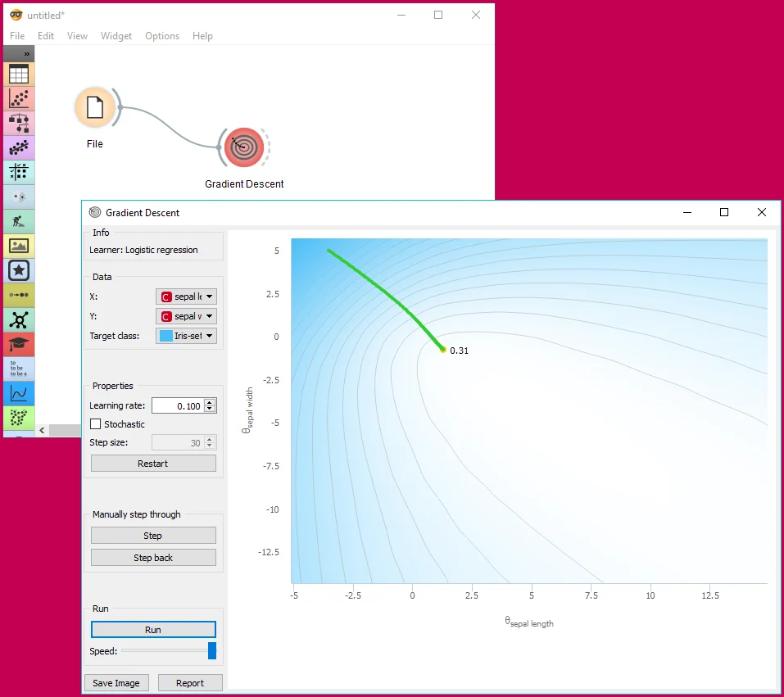
Task: Click the Restart button
Action: [x=153, y=464]
